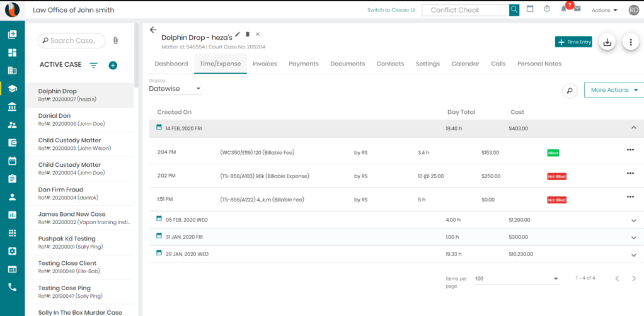Switch to the Invoices tab
The width and height of the screenshot is (644, 316).
[x=265, y=64]
